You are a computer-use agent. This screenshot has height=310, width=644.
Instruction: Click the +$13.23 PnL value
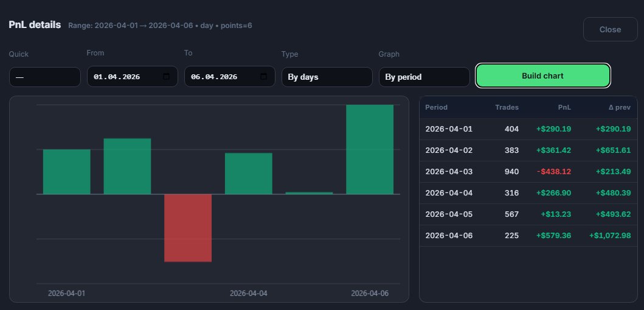[x=556, y=214]
